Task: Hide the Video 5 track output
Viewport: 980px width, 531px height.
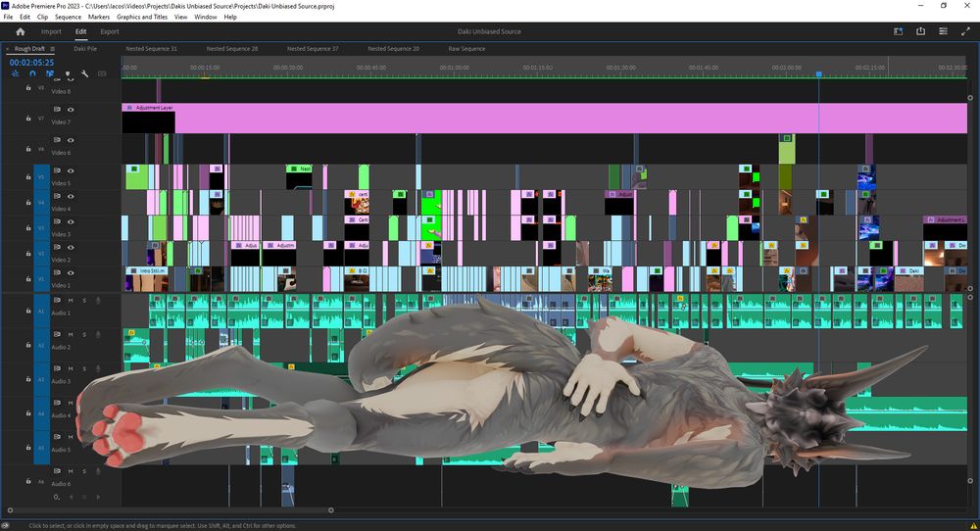Action: (x=71, y=171)
